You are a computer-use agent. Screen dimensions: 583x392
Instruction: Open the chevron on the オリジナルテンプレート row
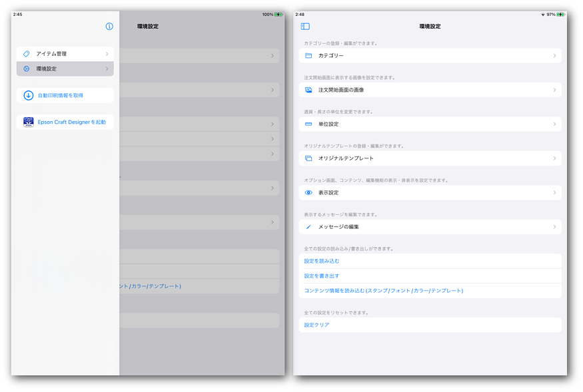click(554, 158)
